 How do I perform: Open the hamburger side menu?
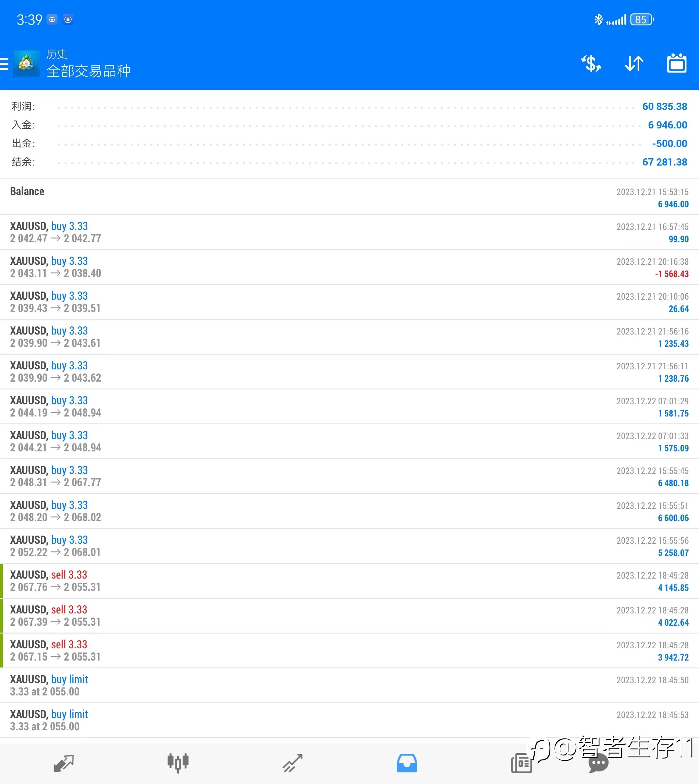(x=4, y=64)
